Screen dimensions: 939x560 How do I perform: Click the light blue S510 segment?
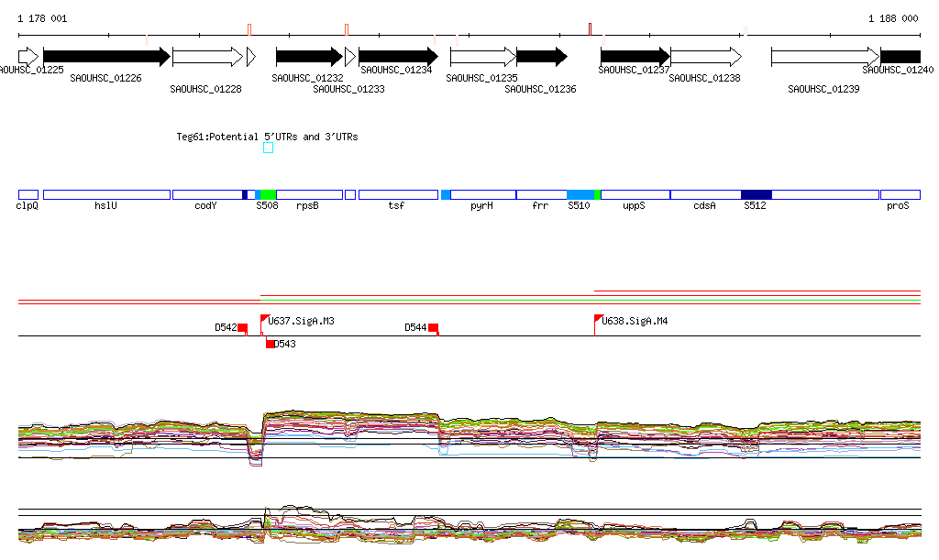point(580,194)
